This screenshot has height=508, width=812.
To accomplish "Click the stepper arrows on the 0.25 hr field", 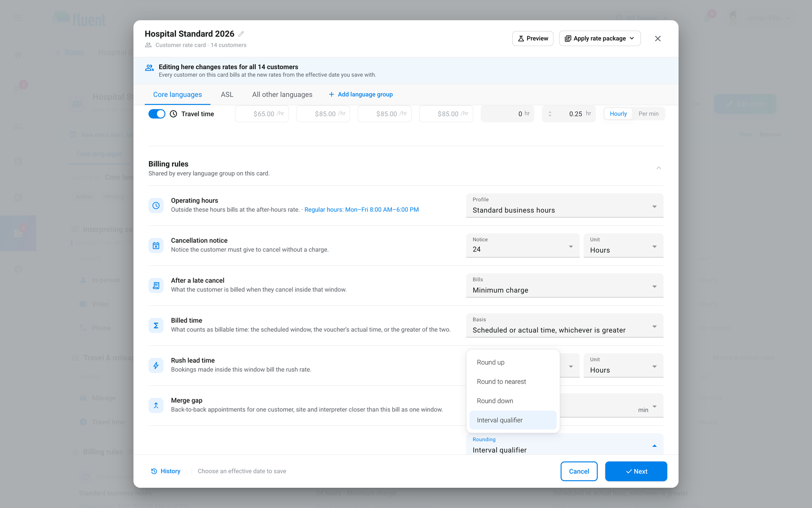I will click(x=550, y=114).
